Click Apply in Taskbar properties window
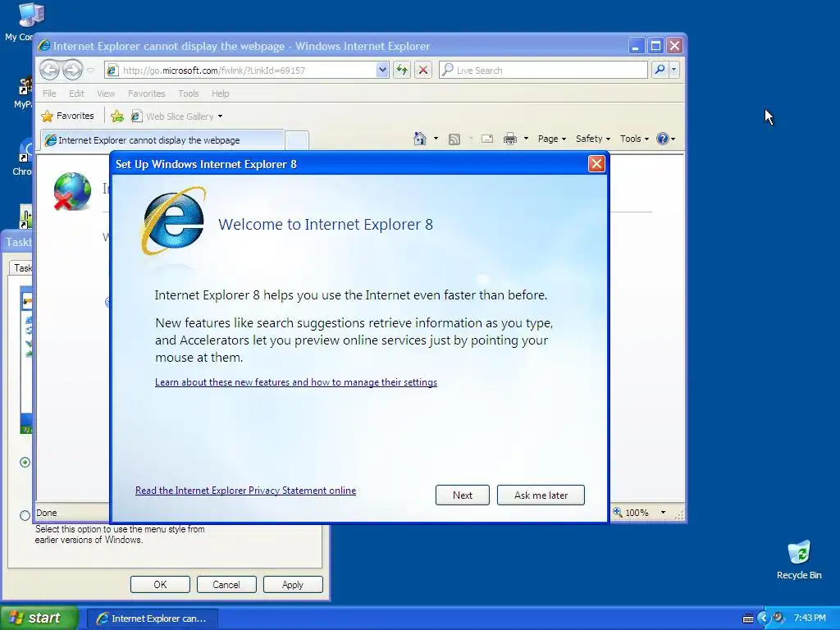The height and width of the screenshot is (630, 840). pyautogui.click(x=293, y=584)
